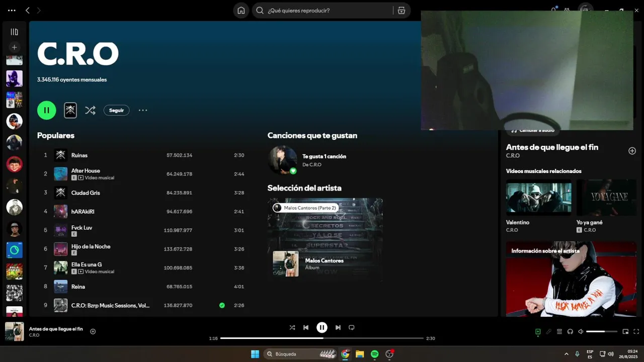
Task: Play the Yo ya gané video thumbnail
Action: [x=606, y=198]
